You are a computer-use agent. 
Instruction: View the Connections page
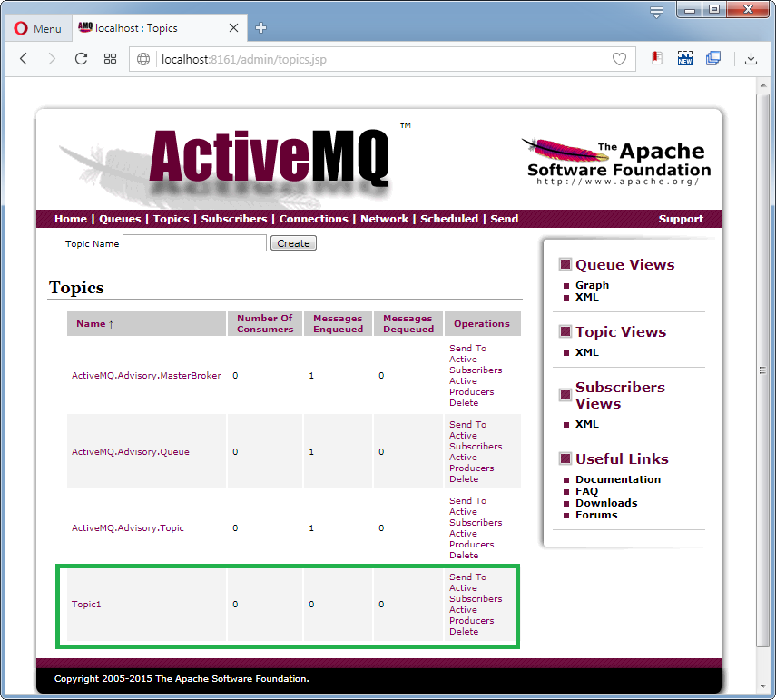point(314,219)
